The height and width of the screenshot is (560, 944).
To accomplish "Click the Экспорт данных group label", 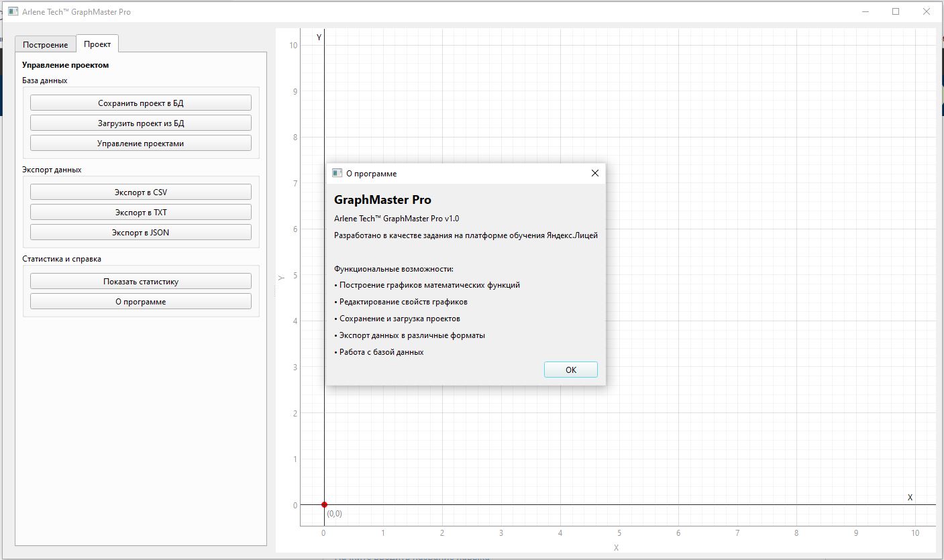I will [52, 170].
